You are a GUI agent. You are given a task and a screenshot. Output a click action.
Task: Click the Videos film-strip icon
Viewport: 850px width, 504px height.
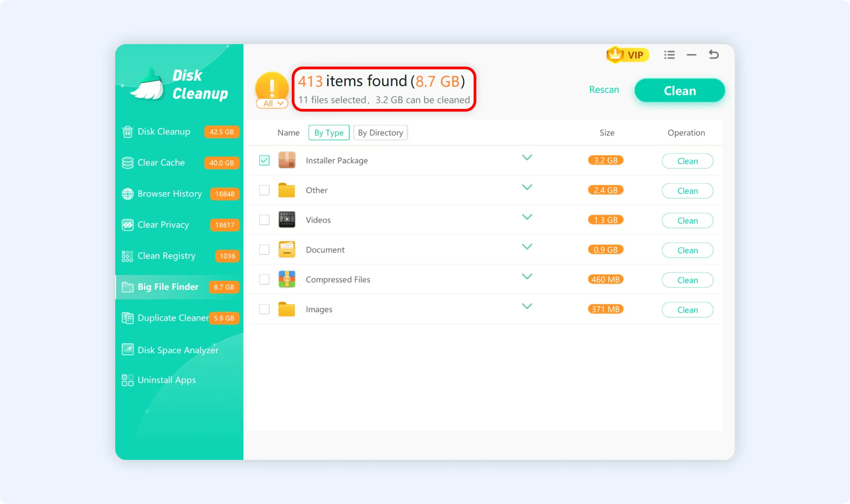tap(287, 220)
